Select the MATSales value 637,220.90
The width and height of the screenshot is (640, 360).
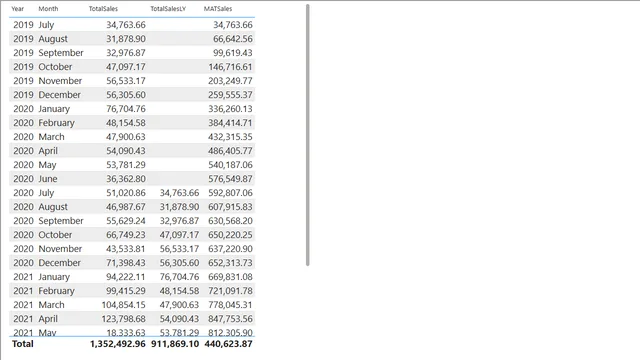pyautogui.click(x=230, y=249)
